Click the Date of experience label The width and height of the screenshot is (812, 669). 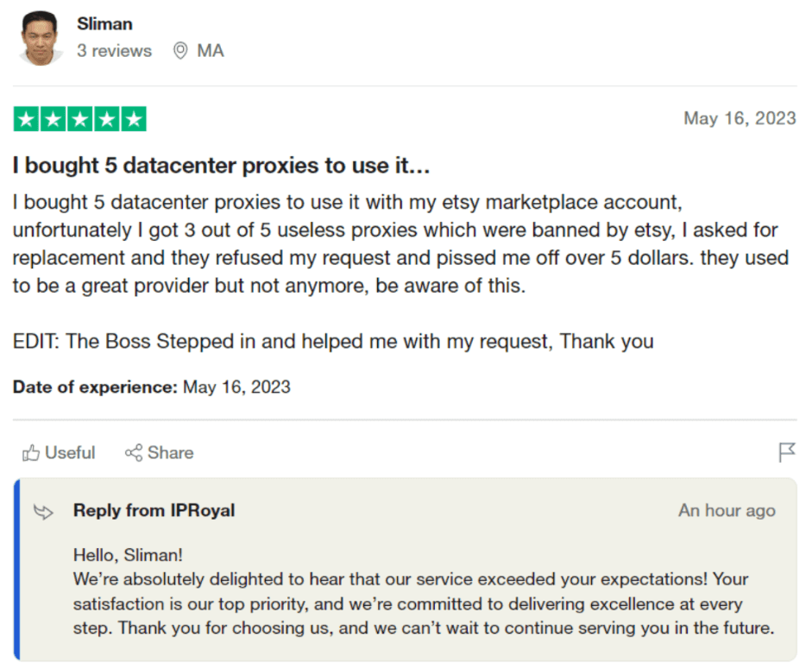(x=95, y=387)
